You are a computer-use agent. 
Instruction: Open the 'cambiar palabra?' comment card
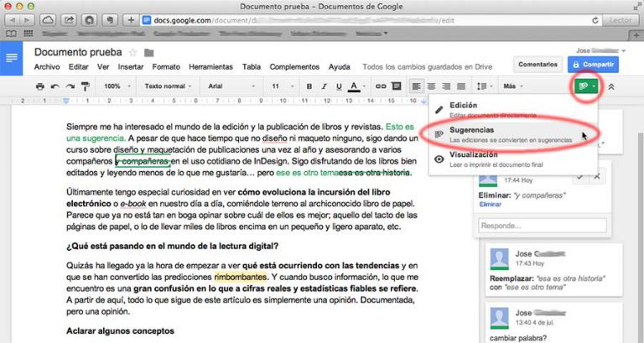(553, 323)
